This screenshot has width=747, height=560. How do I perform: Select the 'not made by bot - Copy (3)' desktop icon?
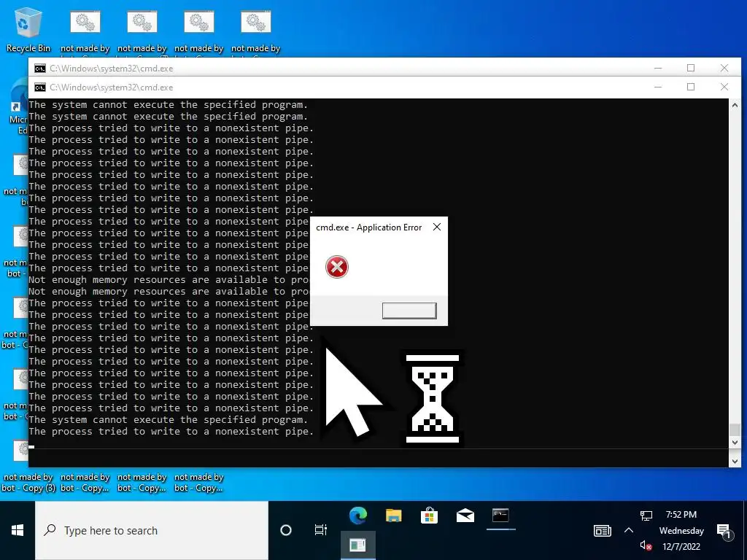(x=28, y=482)
